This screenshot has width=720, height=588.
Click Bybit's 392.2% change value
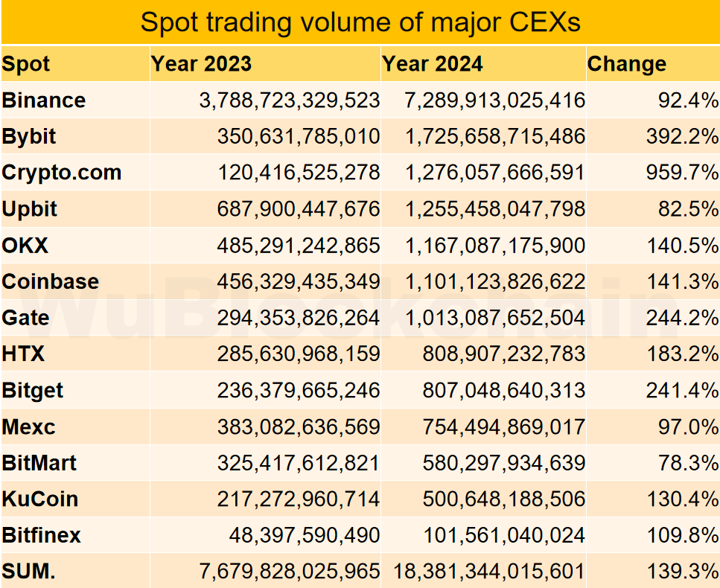(683, 137)
